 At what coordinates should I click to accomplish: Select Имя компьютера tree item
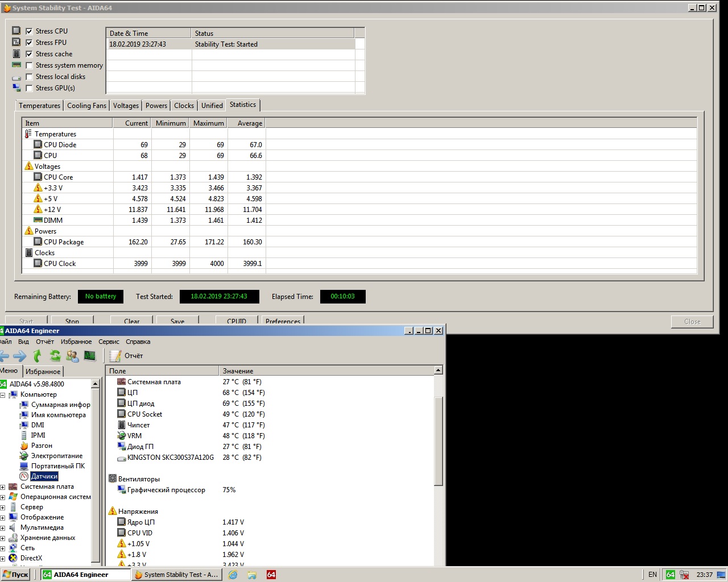(52, 415)
